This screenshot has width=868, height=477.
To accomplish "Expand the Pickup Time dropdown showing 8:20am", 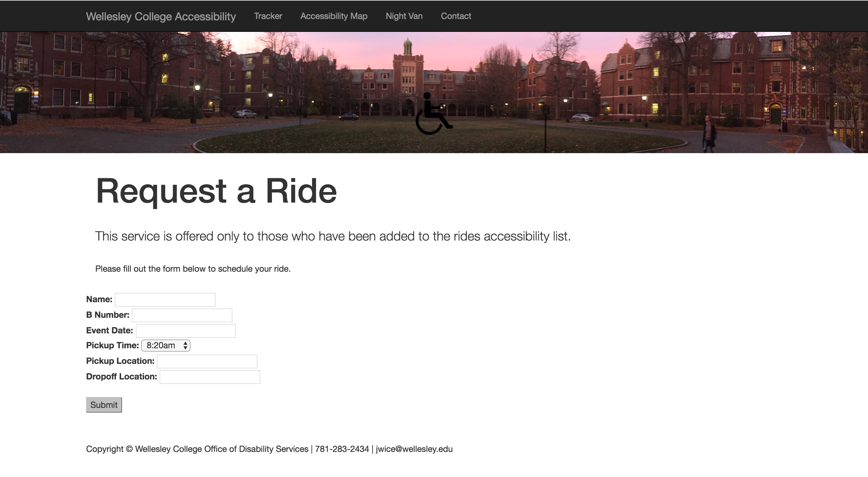I will click(166, 346).
